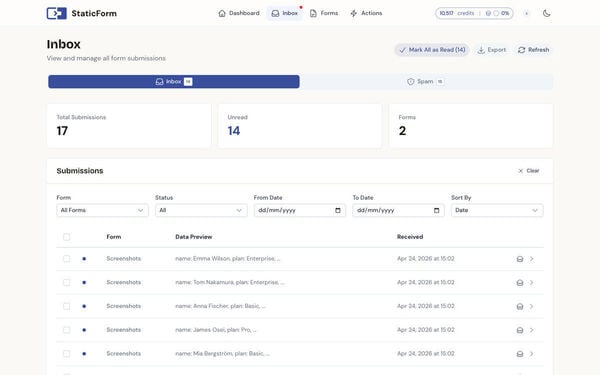Mark Emma Wilson submission as read icon
Viewport: 600px width, 375px height.
[520, 259]
